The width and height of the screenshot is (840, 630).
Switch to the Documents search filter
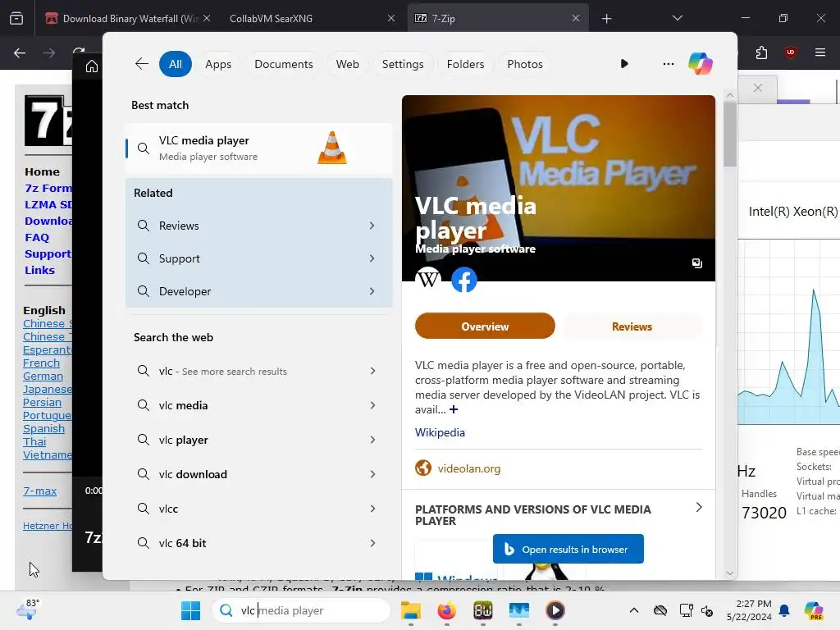tap(283, 64)
